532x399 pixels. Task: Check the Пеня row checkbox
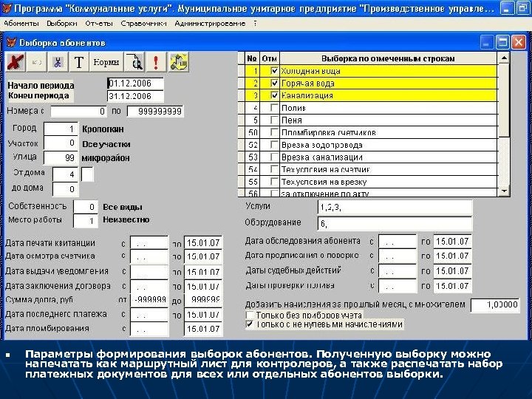[x=274, y=120]
